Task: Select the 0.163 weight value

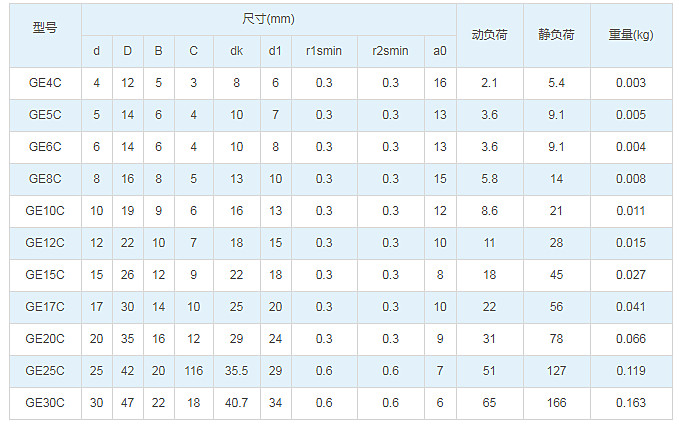Action: [631, 403]
